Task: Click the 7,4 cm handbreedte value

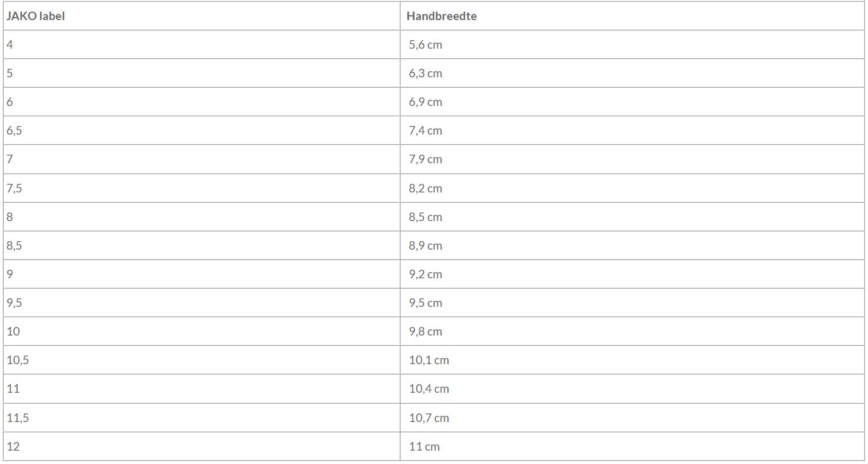Action: (x=425, y=130)
